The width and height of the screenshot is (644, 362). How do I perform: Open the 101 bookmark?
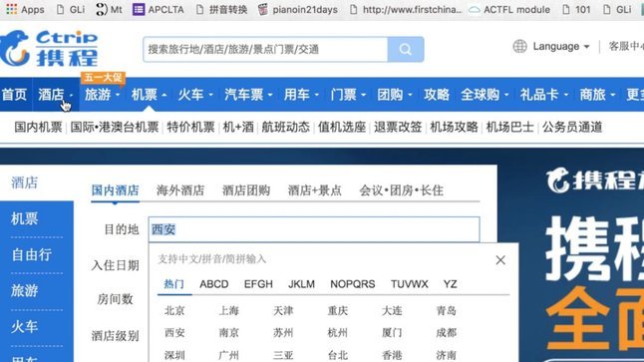click(576, 9)
